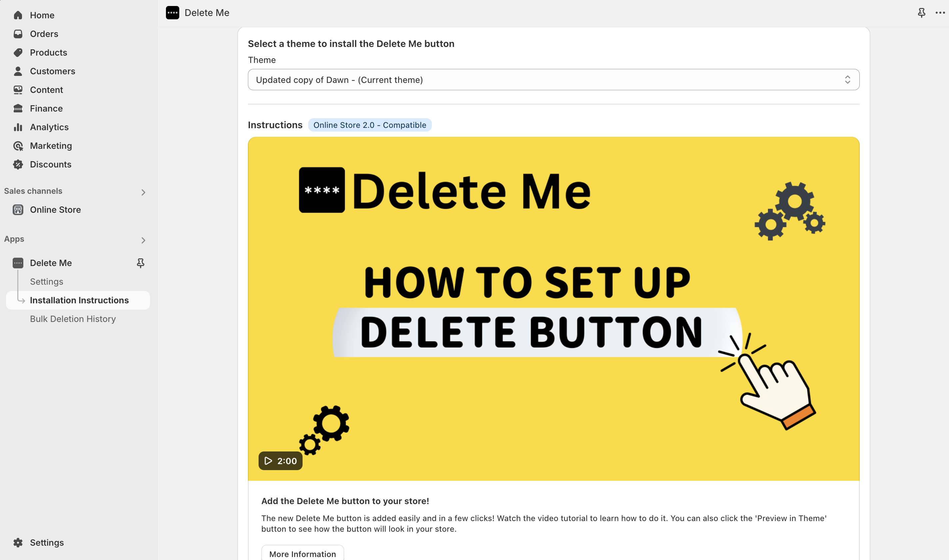
Task: Click the Orders inbox icon
Action: 18,34
